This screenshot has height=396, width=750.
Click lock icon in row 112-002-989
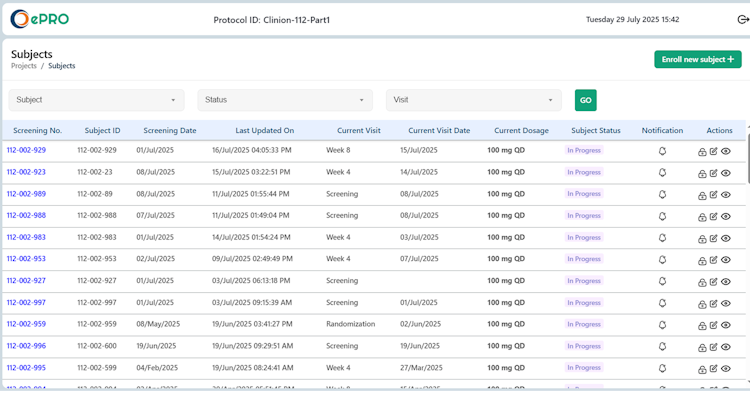coord(702,196)
